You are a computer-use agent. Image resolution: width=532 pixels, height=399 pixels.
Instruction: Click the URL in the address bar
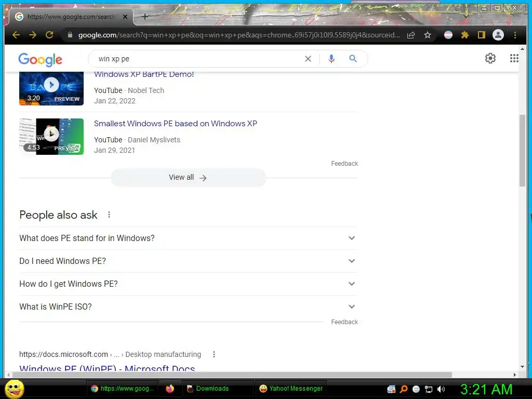pos(239,35)
